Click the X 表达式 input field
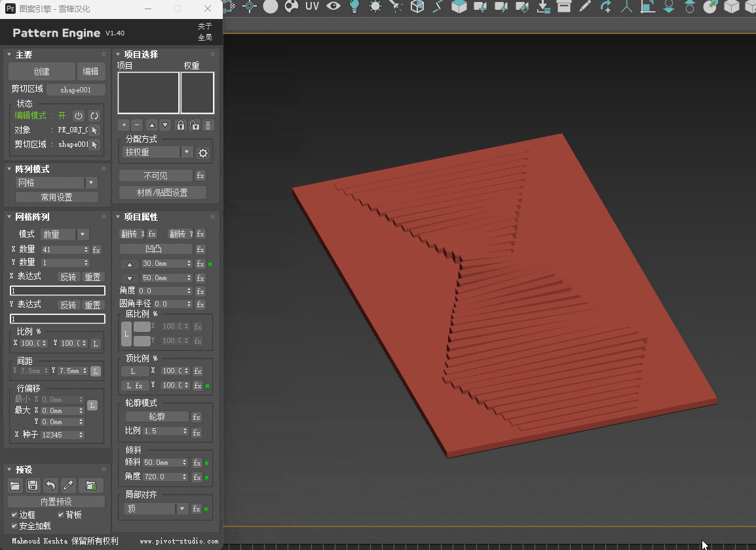The image size is (756, 550). point(58,291)
